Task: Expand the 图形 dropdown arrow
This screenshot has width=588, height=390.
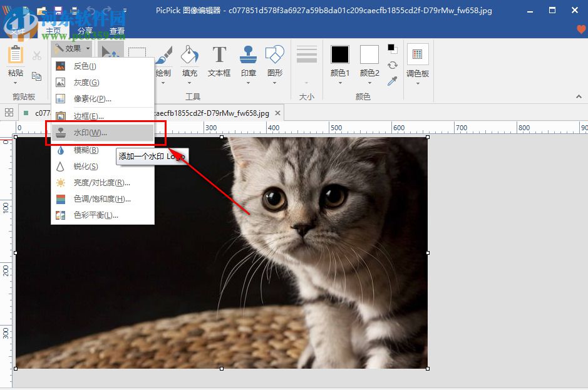Action: pyautogui.click(x=275, y=83)
